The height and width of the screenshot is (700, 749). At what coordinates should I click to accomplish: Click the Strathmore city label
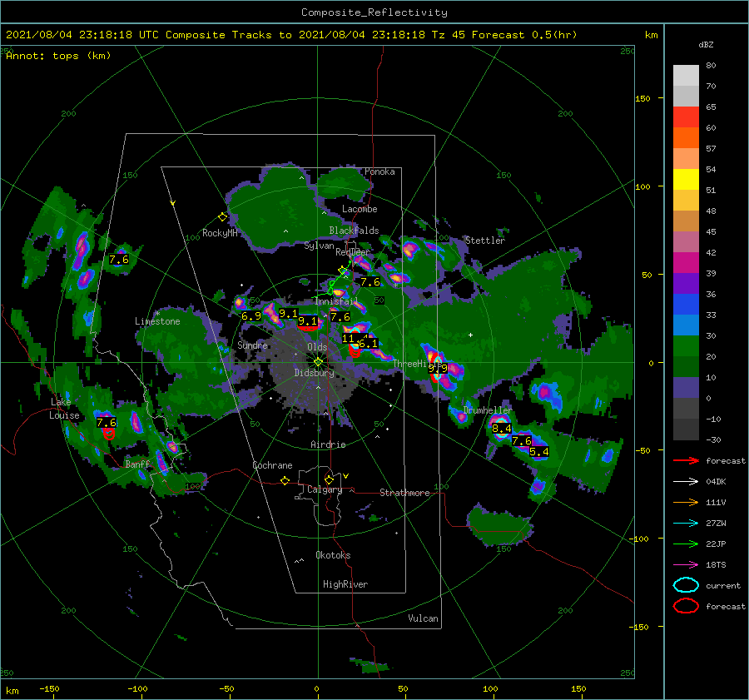point(404,493)
